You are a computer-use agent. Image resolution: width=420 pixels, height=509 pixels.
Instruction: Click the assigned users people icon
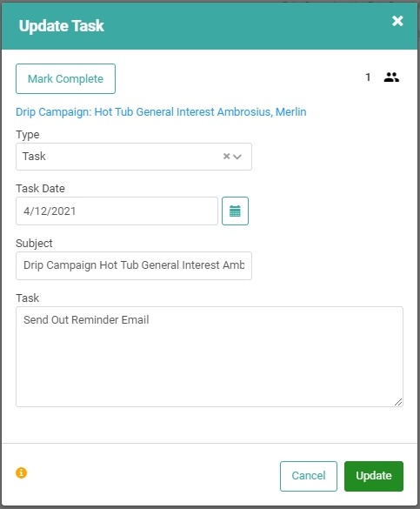[x=391, y=77]
